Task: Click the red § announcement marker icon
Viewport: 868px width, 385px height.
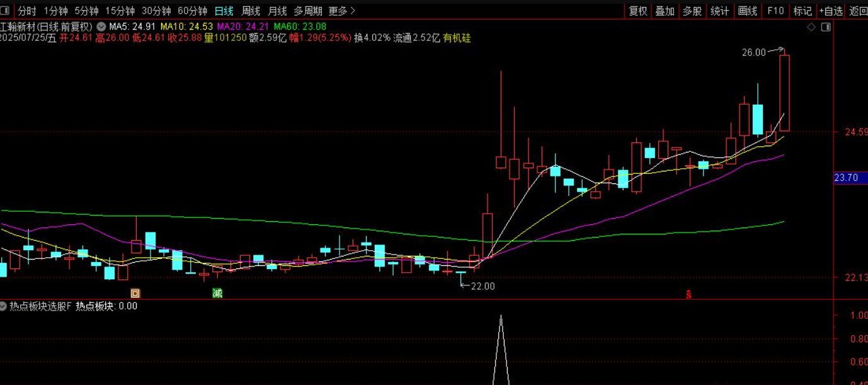Action: (x=688, y=294)
